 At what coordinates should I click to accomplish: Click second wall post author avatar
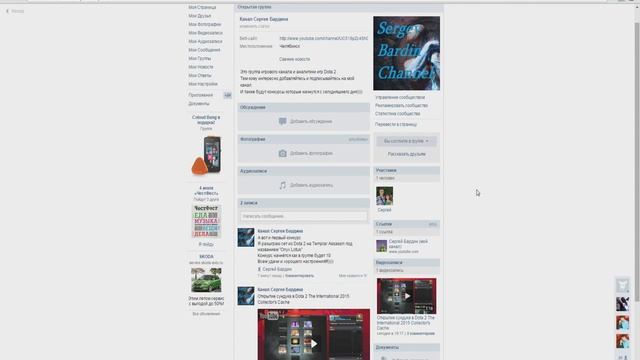point(246,296)
